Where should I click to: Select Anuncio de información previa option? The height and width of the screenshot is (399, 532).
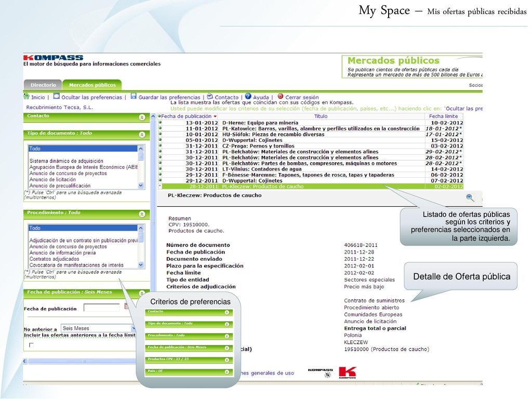62,253
